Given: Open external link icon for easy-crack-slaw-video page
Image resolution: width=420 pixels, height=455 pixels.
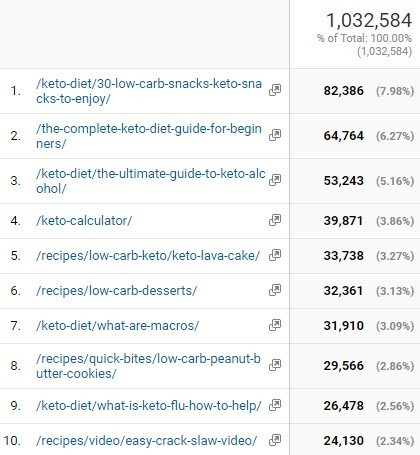Looking at the screenshot, I should [275, 440].
